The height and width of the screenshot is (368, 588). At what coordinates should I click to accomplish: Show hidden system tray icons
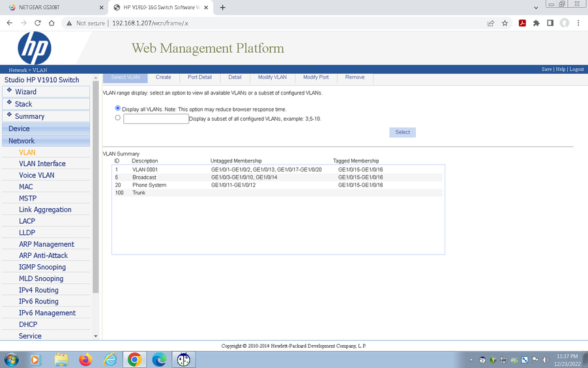(x=471, y=360)
